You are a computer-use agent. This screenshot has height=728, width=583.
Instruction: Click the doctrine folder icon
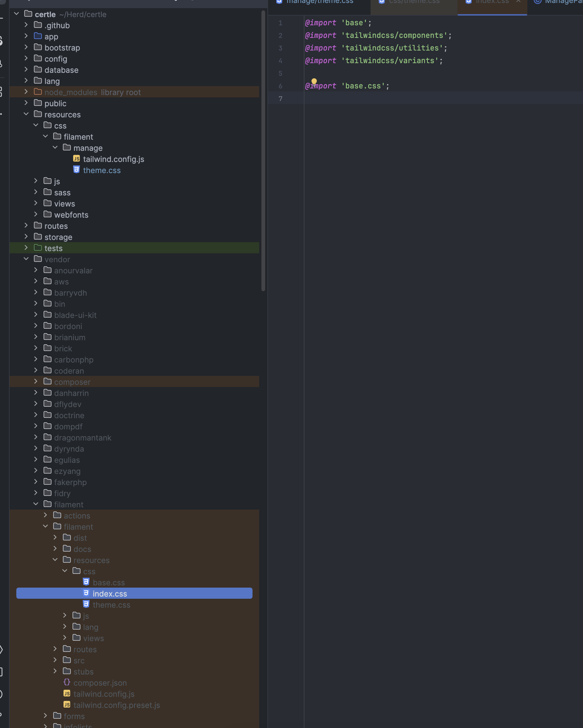(x=48, y=415)
